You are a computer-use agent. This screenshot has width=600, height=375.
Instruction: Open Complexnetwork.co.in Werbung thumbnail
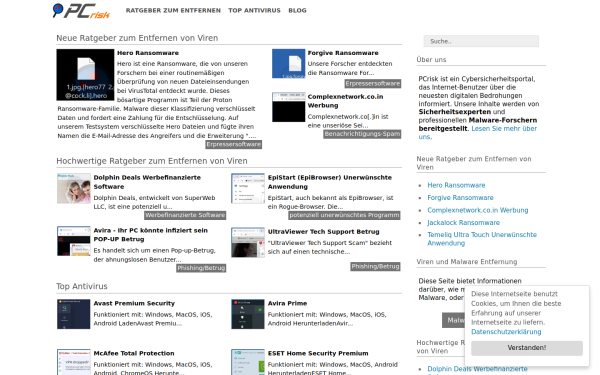click(289, 107)
